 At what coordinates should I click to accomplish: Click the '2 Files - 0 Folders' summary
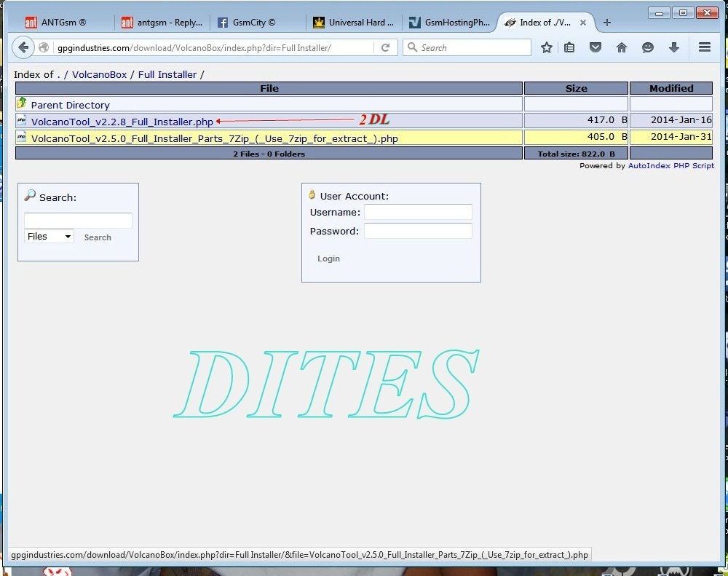pos(269,154)
